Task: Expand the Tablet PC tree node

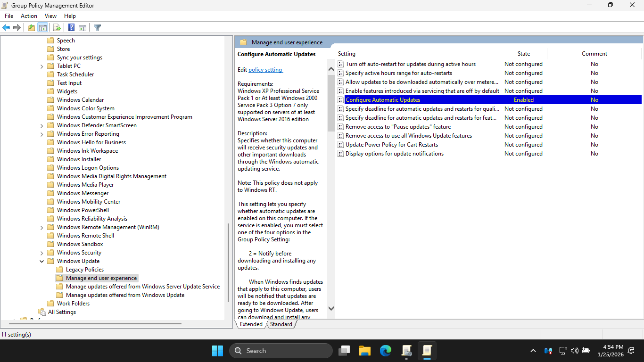Action: 42,66
